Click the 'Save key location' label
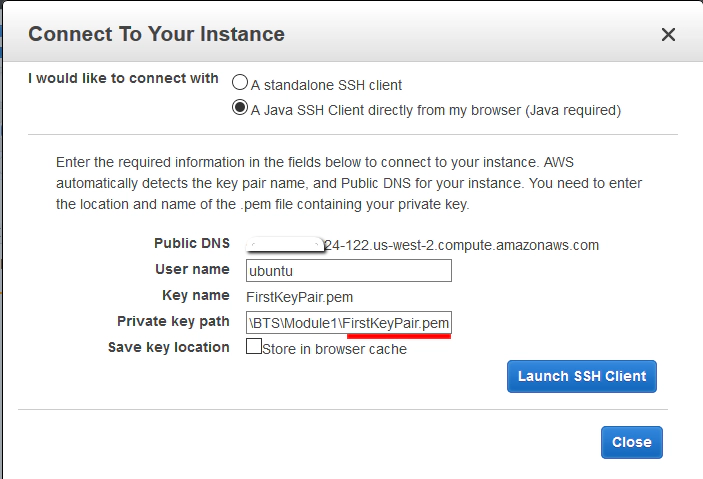 click(169, 347)
